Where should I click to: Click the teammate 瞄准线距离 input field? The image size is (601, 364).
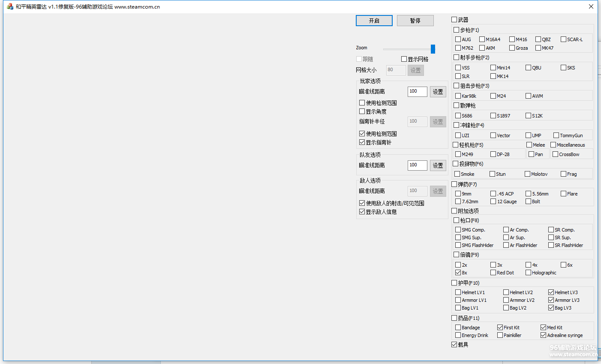click(417, 165)
